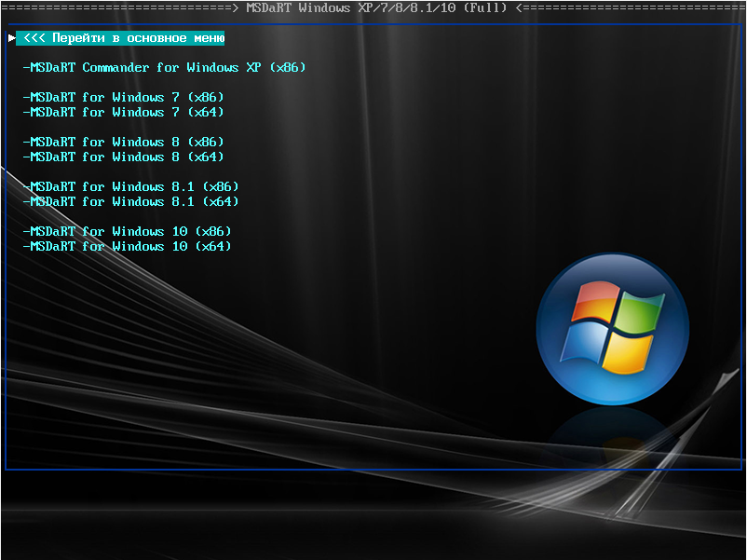Image resolution: width=747 pixels, height=560 pixels.
Task: Open MSDaRT for Windows 8.1 (x64)
Action: (x=130, y=201)
